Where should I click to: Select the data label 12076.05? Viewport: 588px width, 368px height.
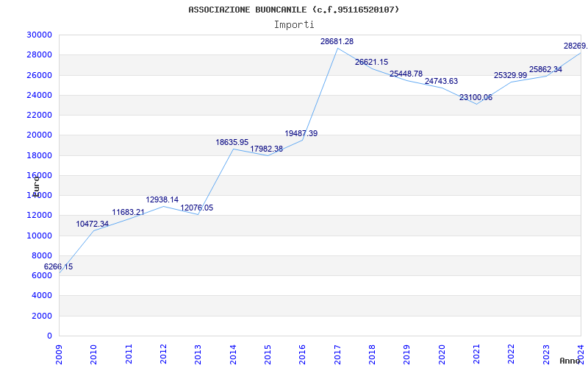pos(196,208)
